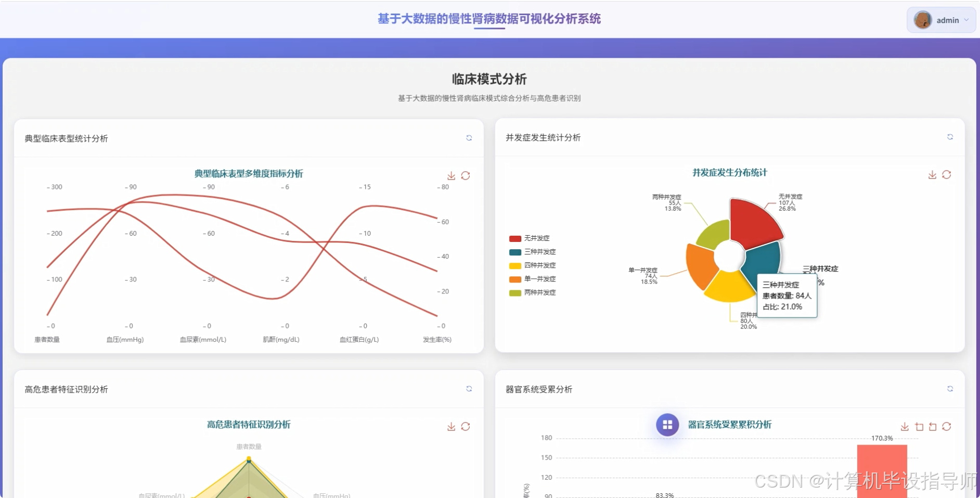Click the 无并发症 107人 26.8% pie label

(790, 202)
